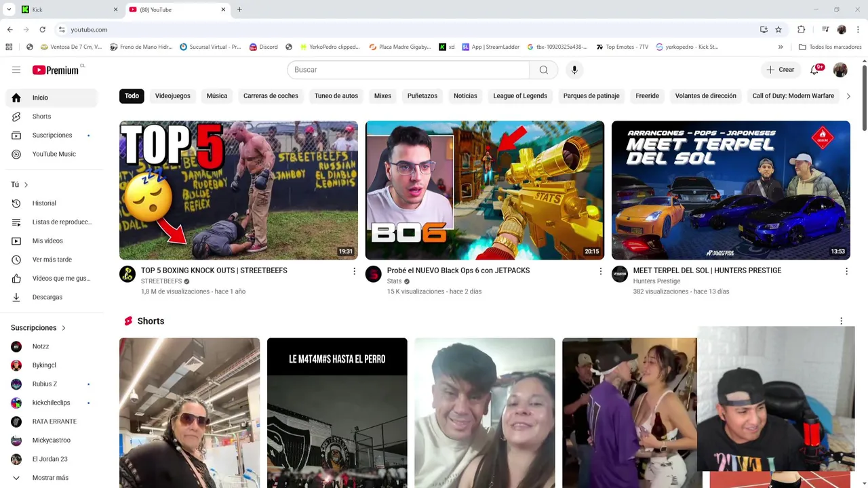Open Descargas in the sidebar

click(52, 297)
